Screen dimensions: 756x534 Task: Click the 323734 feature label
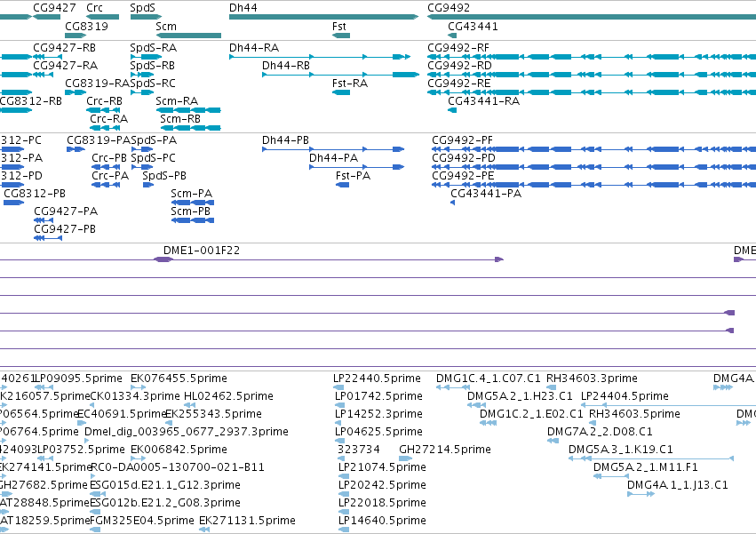359,450
